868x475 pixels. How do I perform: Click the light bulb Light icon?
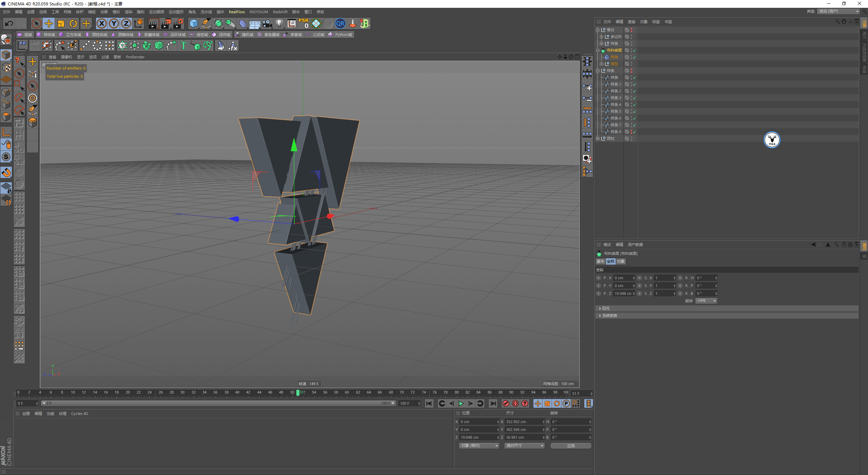pos(279,23)
